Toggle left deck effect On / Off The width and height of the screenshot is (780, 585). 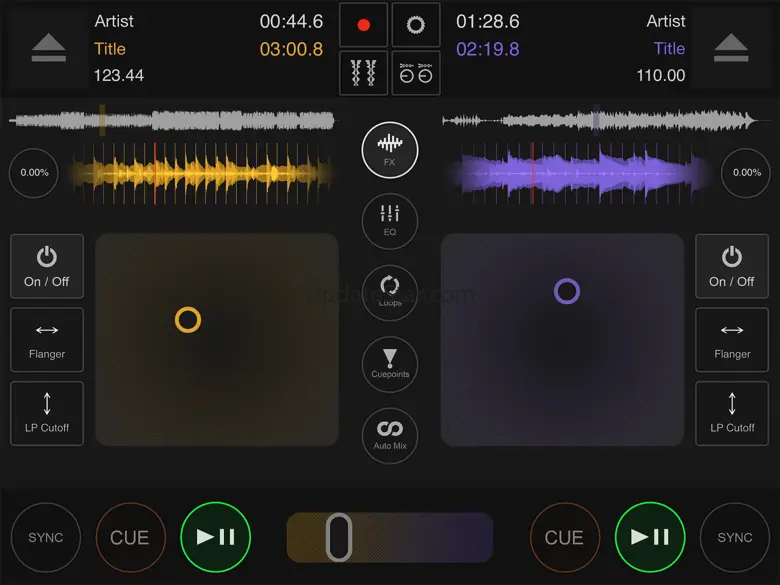47,267
